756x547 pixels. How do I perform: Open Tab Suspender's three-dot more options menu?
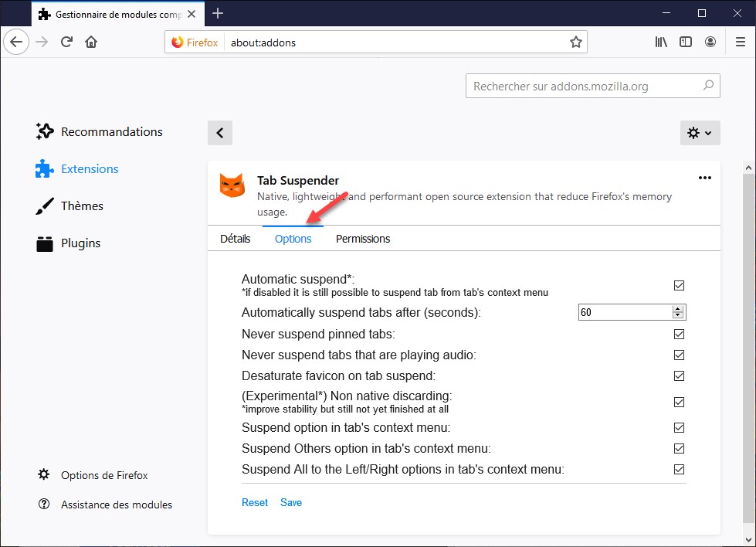click(704, 178)
